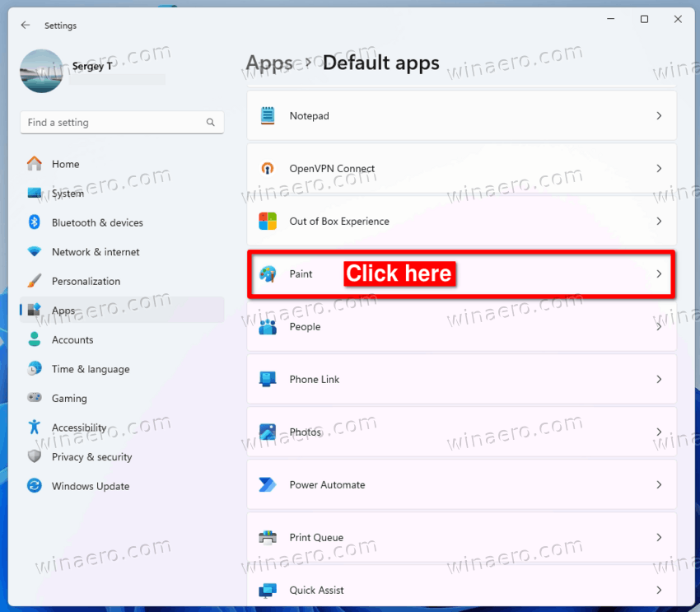700x612 pixels.
Task: Click the Out of Box Experience icon
Action: tap(268, 221)
